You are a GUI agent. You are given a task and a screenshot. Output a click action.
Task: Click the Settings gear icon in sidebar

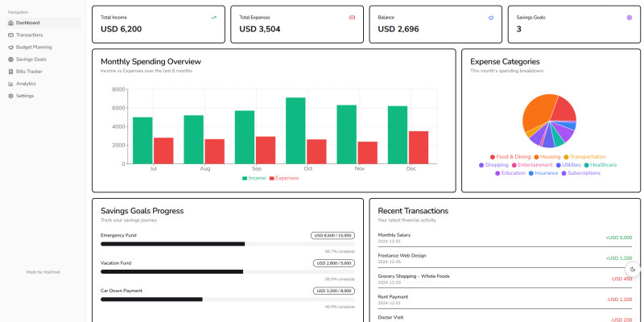10,96
